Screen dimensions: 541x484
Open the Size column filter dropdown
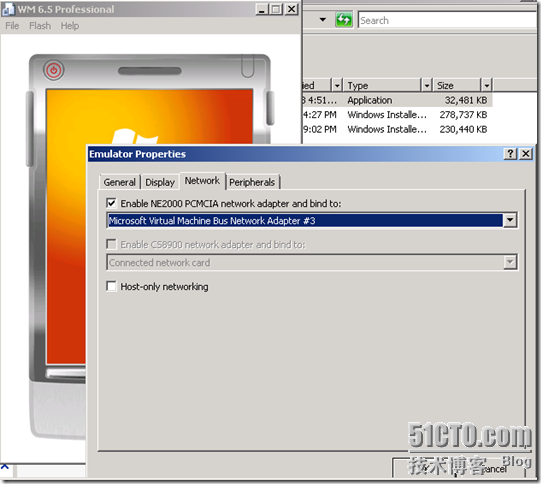[x=486, y=85]
